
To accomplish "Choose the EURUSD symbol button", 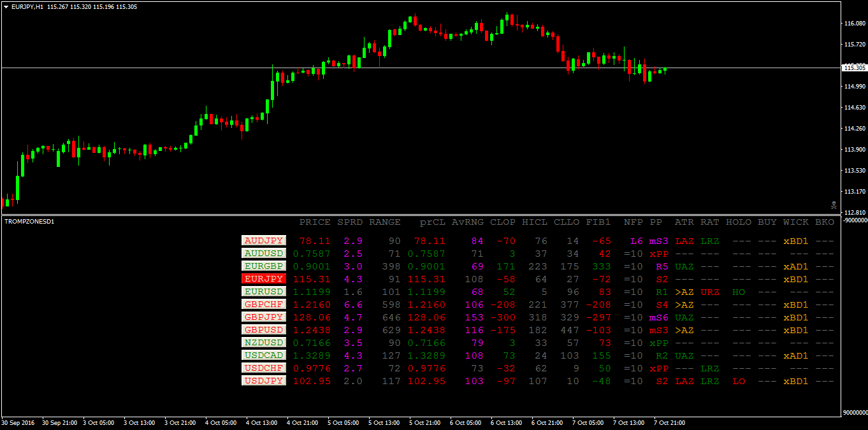I will 264,292.
